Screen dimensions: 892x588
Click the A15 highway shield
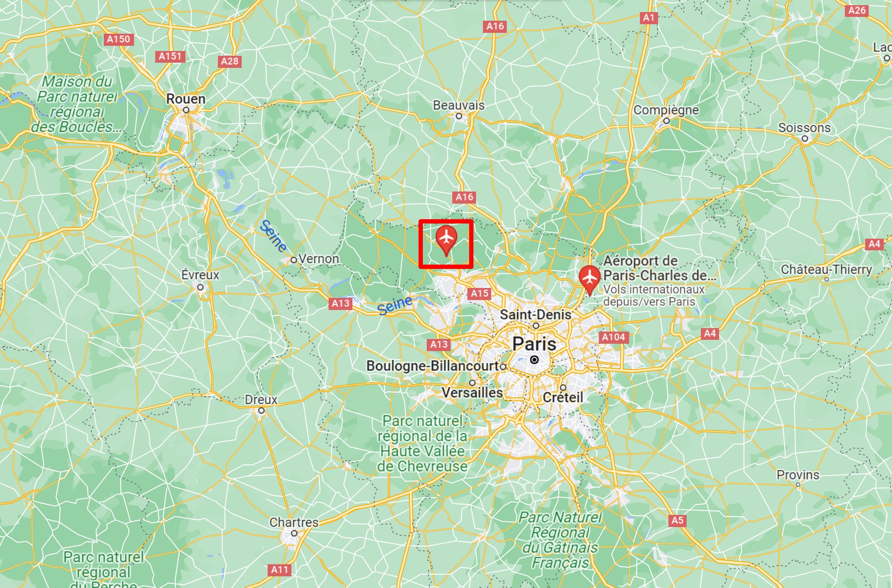pyautogui.click(x=480, y=294)
